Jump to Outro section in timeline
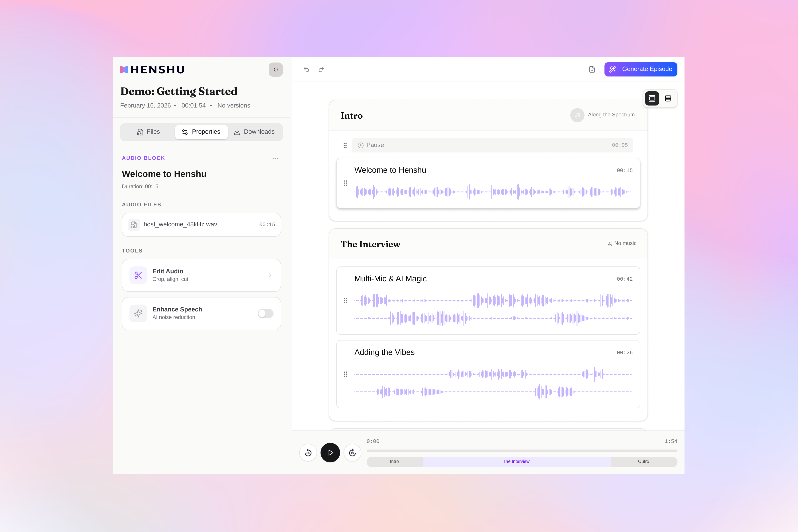The width and height of the screenshot is (798, 532). [643, 462]
